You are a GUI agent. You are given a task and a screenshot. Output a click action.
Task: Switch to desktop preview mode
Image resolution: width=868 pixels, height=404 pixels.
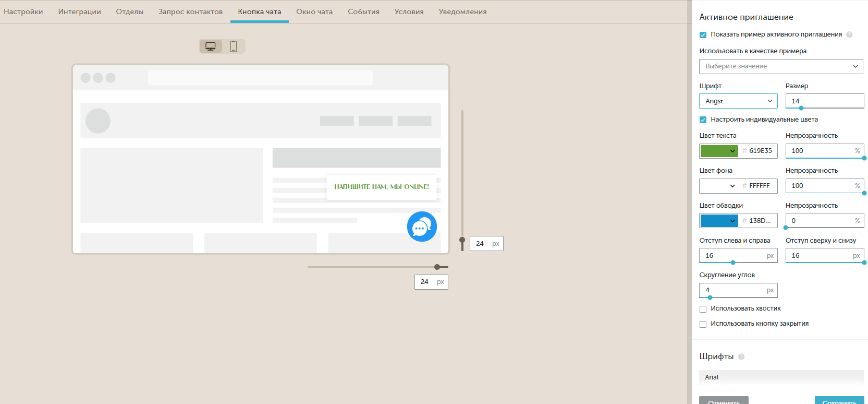coord(211,46)
